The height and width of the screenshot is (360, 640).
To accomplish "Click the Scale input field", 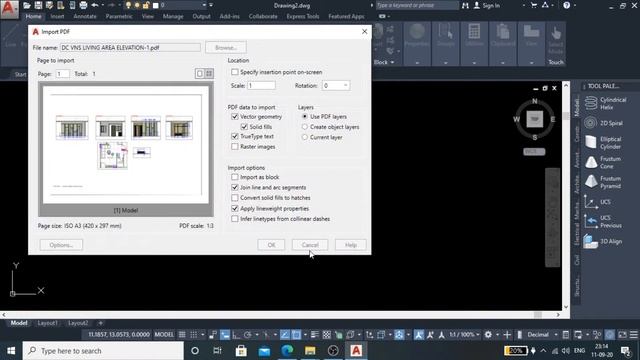I will [262, 85].
